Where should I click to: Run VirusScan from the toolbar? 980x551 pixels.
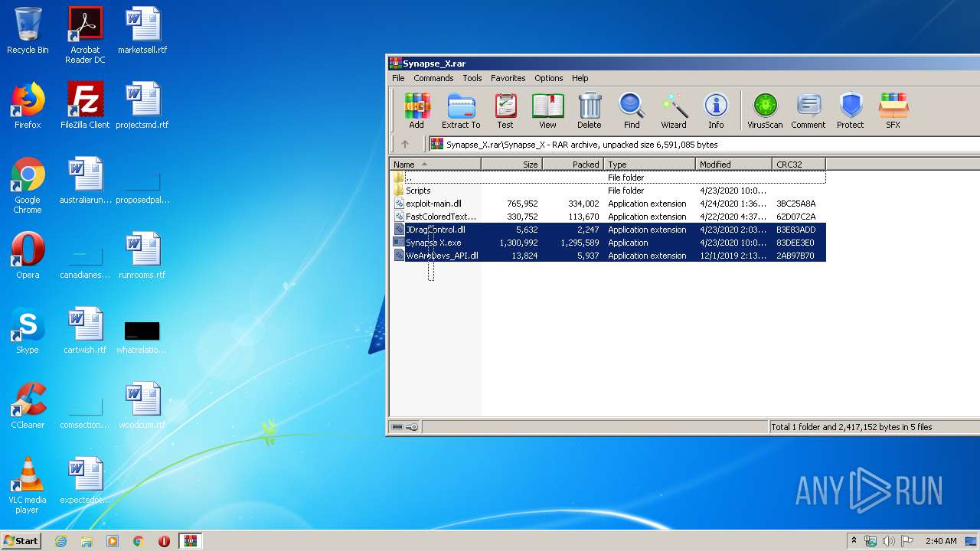[x=765, y=111]
